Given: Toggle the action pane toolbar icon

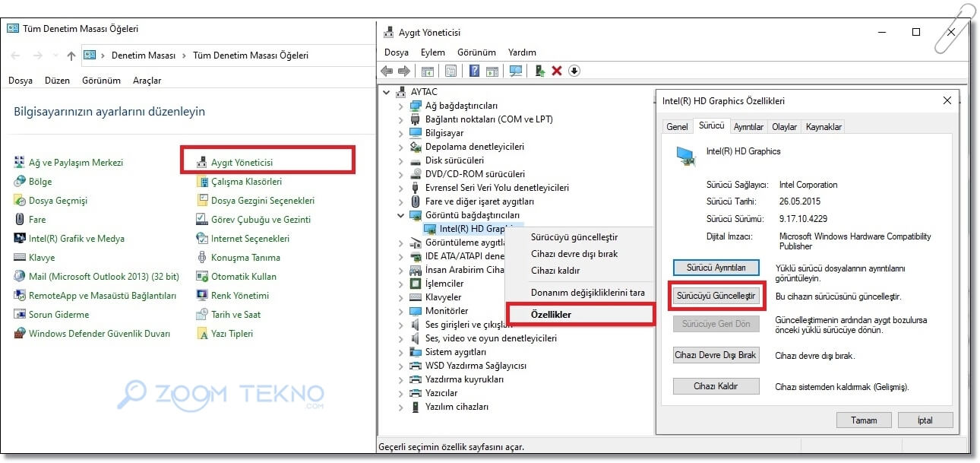Looking at the screenshot, I should click(492, 71).
